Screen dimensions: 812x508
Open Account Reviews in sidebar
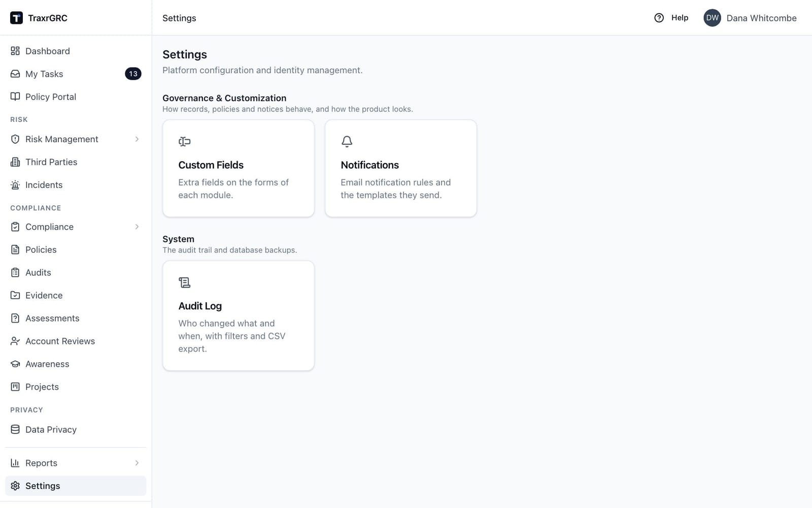(76, 341)
